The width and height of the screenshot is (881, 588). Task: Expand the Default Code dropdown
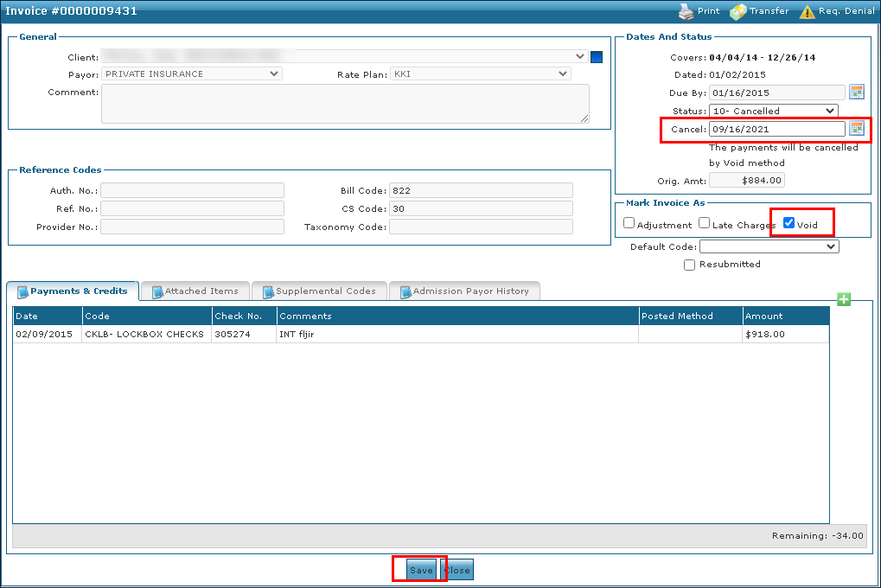point(769,246)
